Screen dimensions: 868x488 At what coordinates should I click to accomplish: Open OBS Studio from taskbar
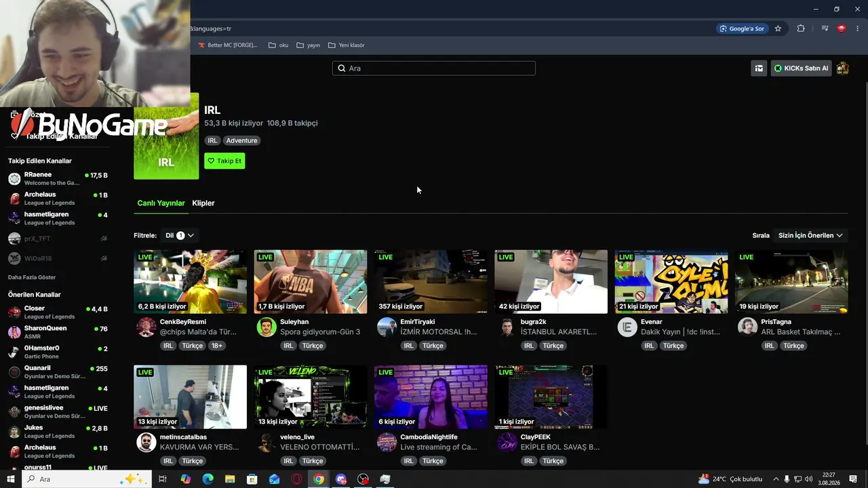pos(363,479)
